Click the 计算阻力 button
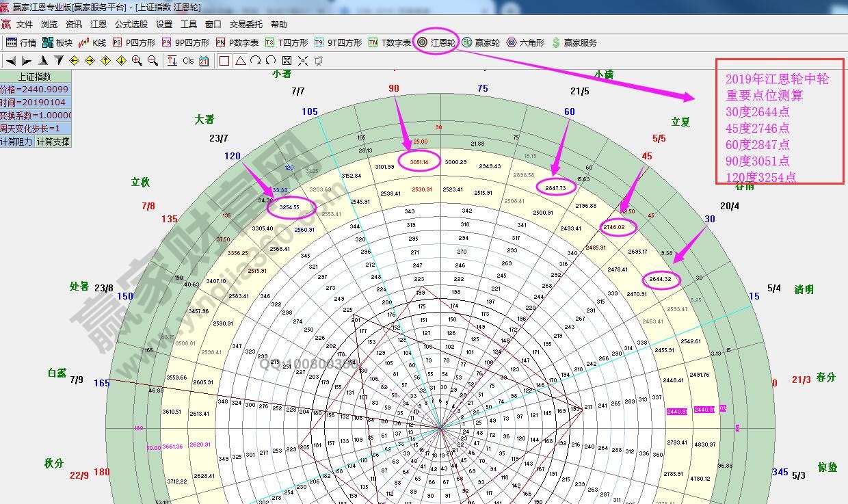The image size is (848, 504). pyautogui.click(x=17, y=142)
